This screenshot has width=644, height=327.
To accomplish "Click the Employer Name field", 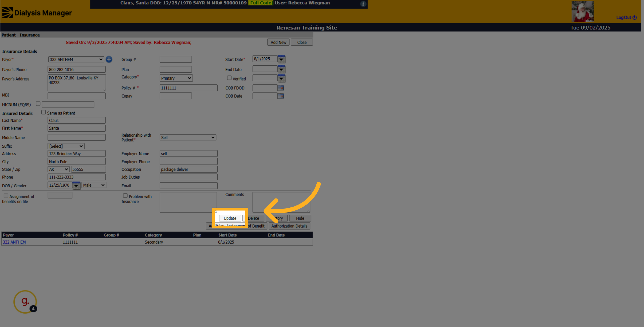I will click(x=189, y=154).
